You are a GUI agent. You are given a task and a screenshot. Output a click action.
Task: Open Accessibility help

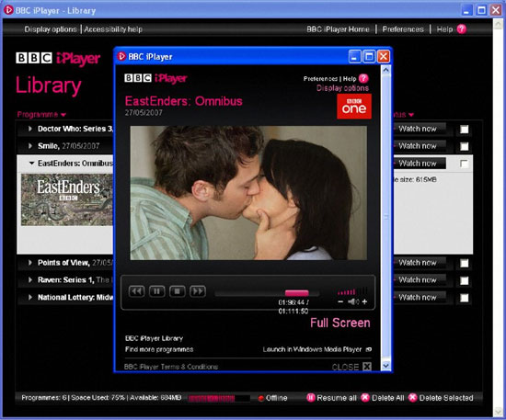tap(113, 29)
